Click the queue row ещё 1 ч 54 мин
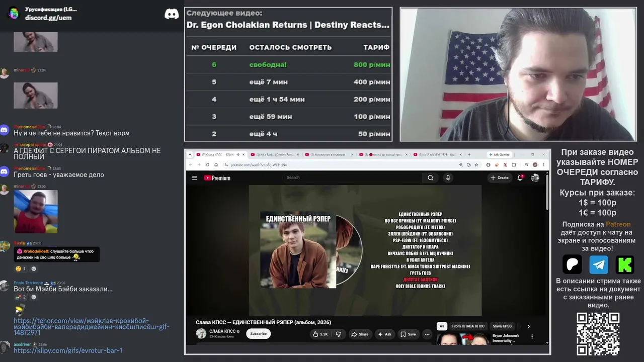This screenshot has height=362, width=644. pos(288,99)
